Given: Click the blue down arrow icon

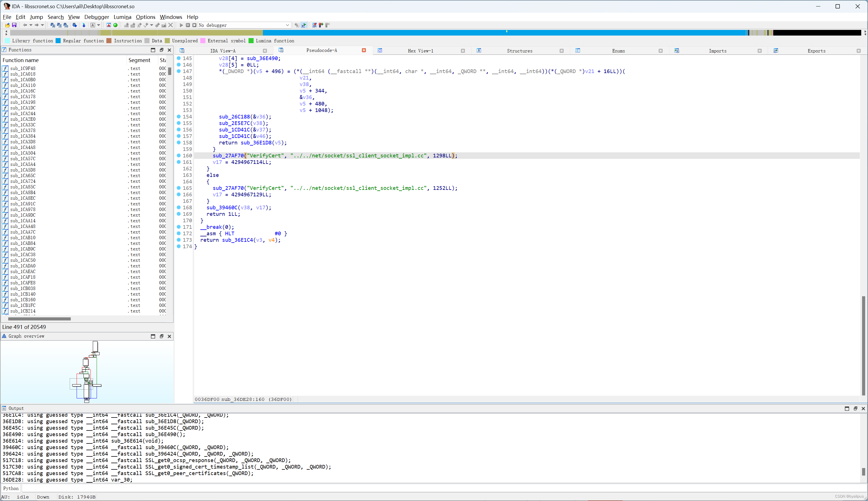Looking at the screenshot, I should tap(83, 25).
